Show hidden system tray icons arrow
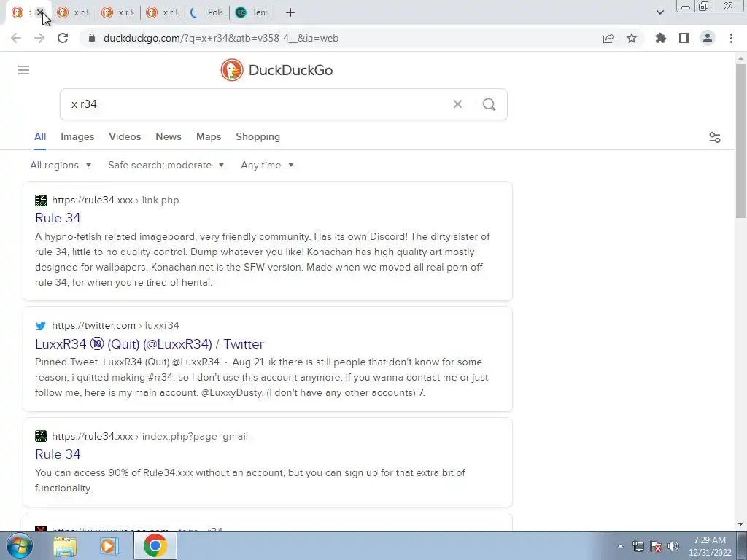The height and width of the screenshot is (560, 747). click(620, 546)
